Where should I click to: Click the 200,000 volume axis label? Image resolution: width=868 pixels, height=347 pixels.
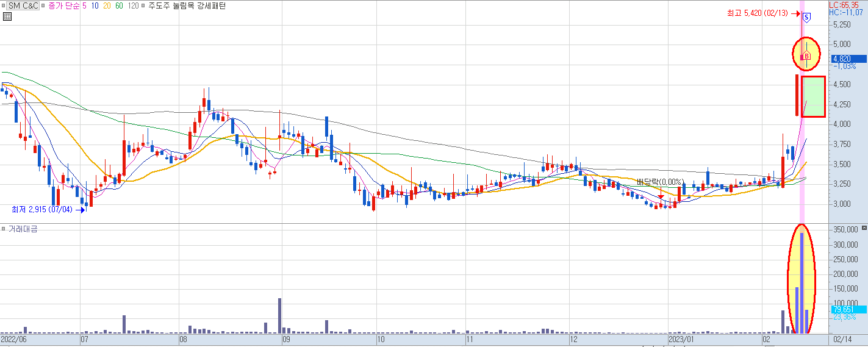tap(845, 274)
